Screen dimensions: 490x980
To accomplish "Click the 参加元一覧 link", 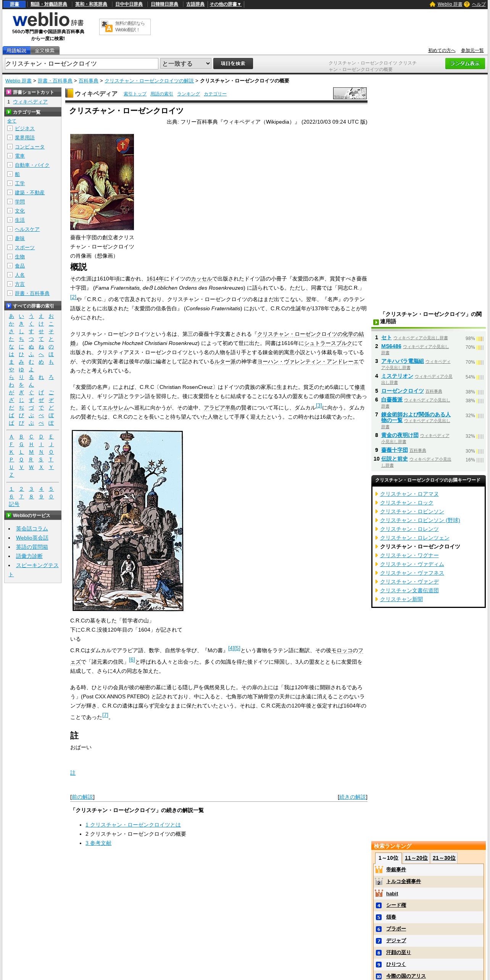I will [x=472, y=50].
